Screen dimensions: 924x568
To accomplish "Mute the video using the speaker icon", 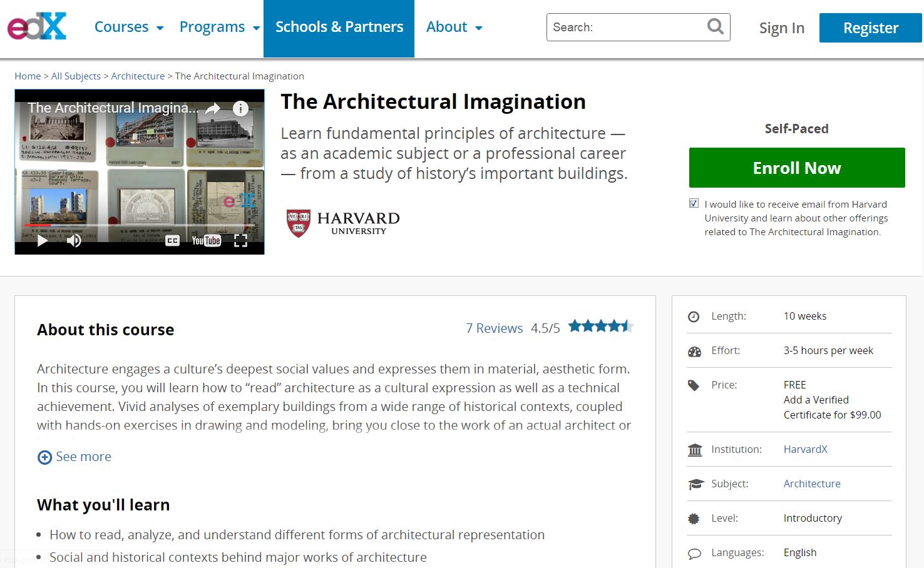I will tap(74, 241).
